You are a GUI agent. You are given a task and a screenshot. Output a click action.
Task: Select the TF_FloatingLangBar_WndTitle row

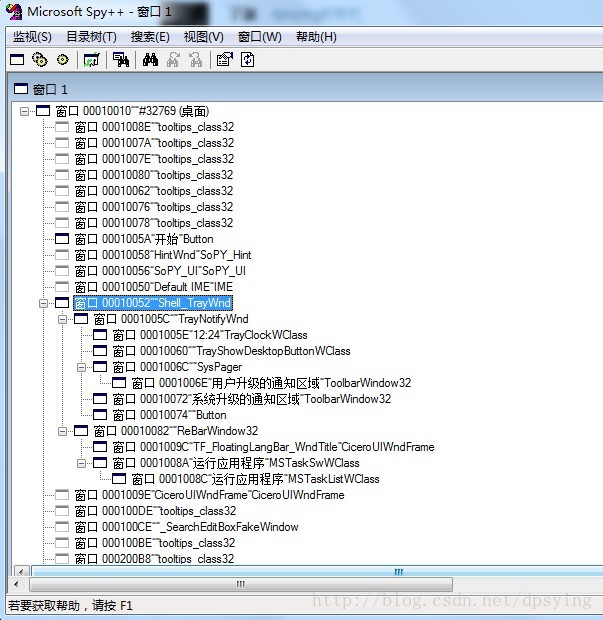pyautogui.click(x=274, y=447)
